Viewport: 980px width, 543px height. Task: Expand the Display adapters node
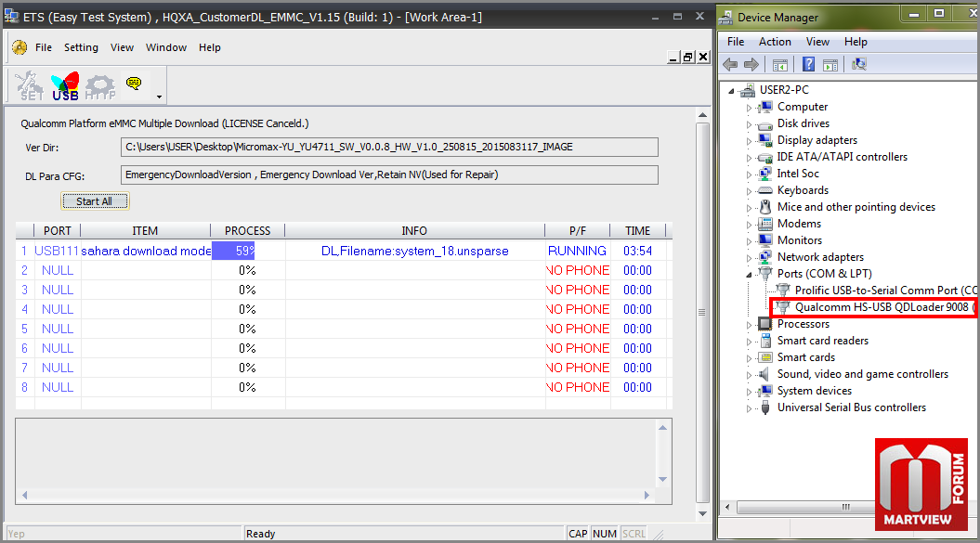[x=749, y=141]
